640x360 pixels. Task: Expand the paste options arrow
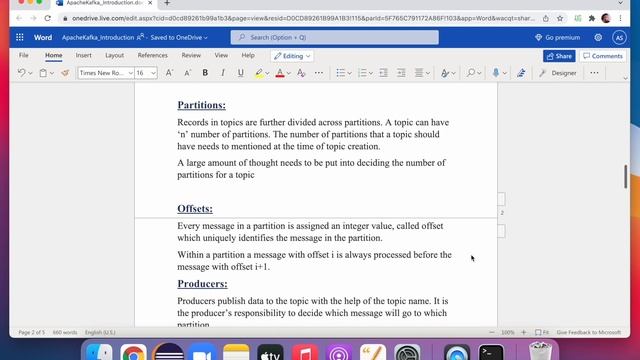point(52,73)
